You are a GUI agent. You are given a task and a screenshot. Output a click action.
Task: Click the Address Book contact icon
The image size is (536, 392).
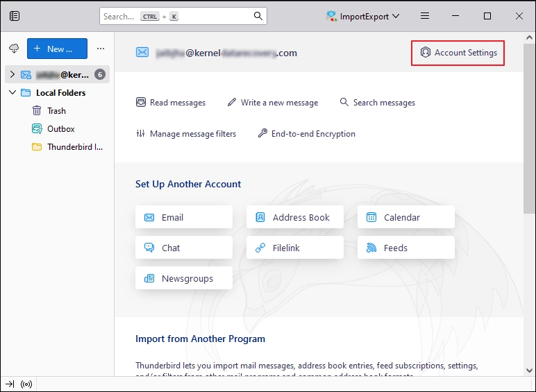pyautogui.click(x=260, y=217)
